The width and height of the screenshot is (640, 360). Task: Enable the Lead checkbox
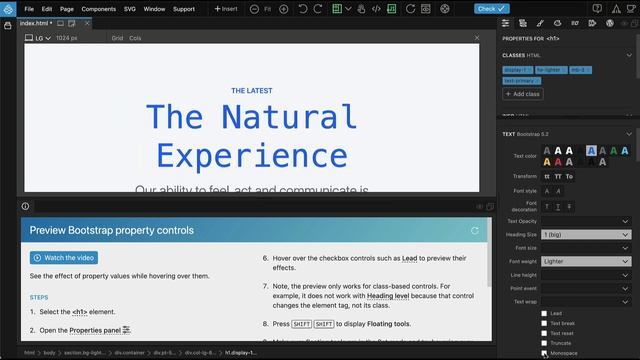coord(544,313)
